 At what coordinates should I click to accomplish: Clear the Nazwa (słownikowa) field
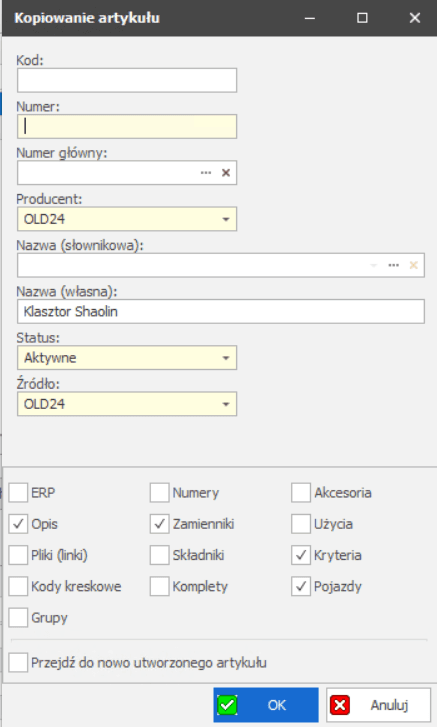click(x=413, y=265)
